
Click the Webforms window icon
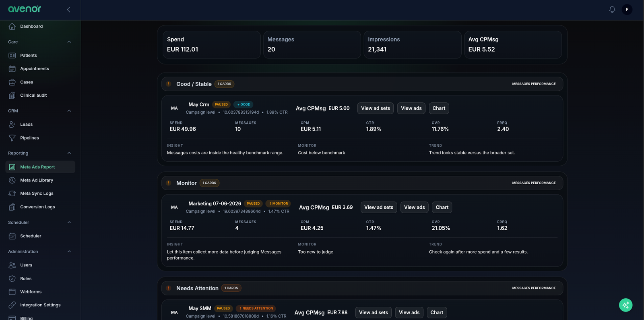tap(12, 292)
